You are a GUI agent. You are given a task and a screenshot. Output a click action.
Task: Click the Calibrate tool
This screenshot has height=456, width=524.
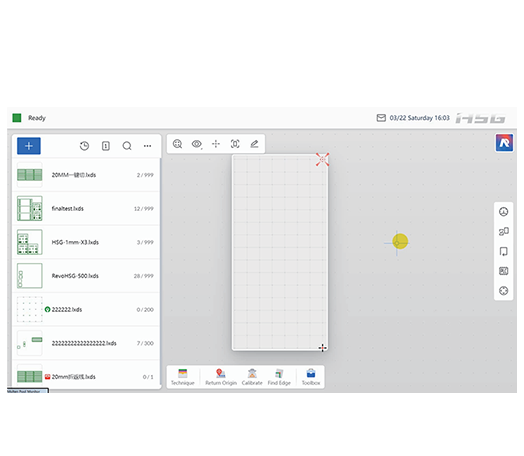[252, 377]
